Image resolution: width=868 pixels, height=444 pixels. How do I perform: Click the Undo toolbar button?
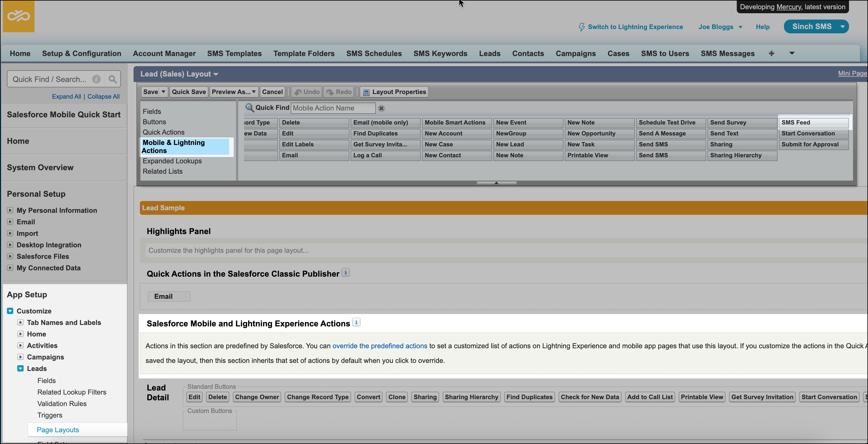point(306,92)
